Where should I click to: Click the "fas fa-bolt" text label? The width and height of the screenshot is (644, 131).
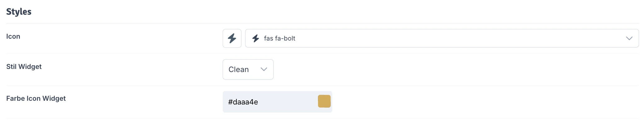pos(280,38)
